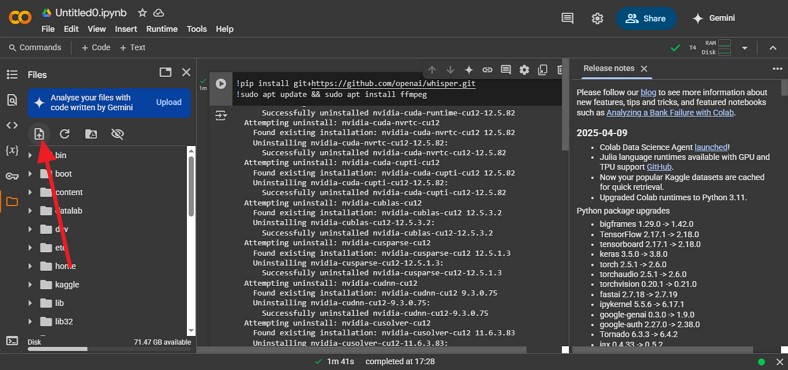Copy link to cell
This screenshot has height=370, width=788.
(487, 70)
